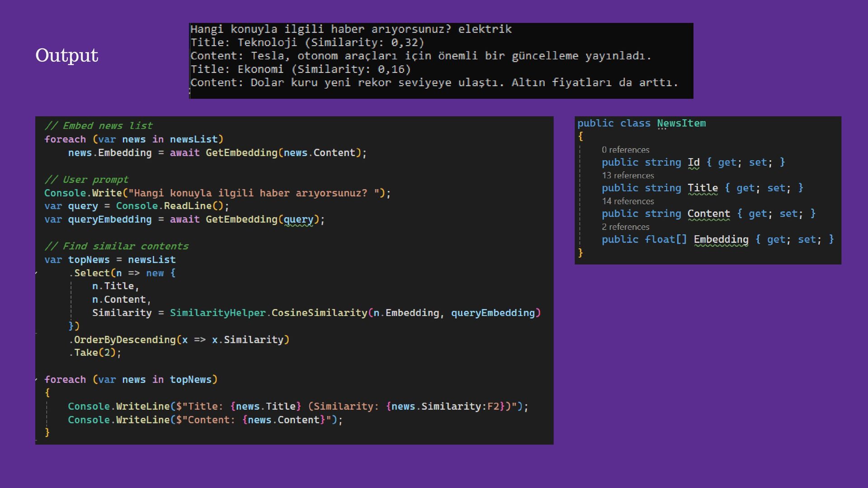The height and width of the screenshot is (488, 868).
Task: Click the OrderByDescending method call
Action: (x=125, y=340)
